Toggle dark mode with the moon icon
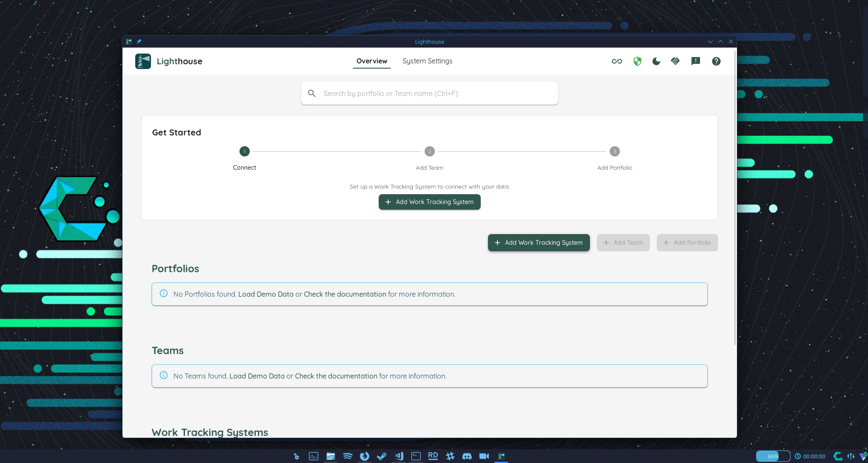The height and width of the screenshot is (463, 868). click(x=656, y=61)
